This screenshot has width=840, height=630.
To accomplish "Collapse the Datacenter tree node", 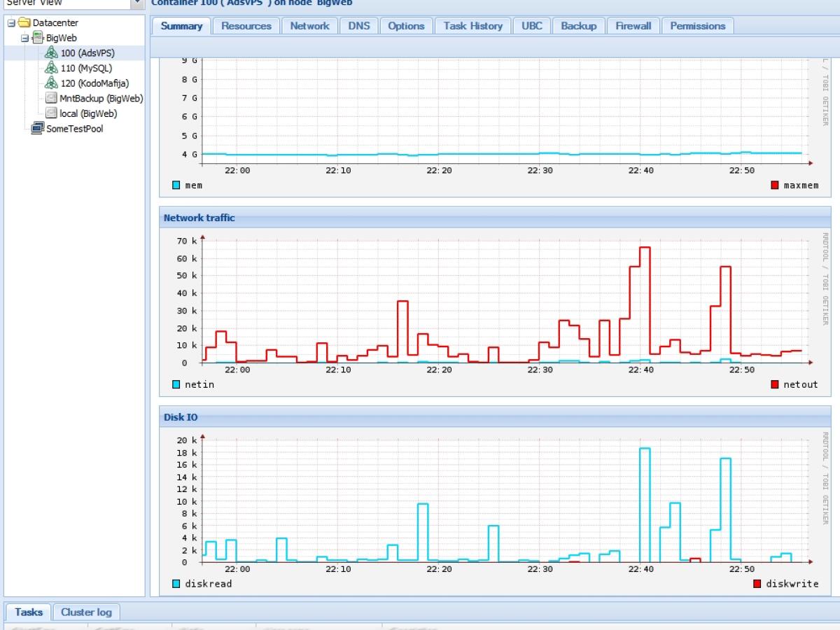I will point(11,23).
